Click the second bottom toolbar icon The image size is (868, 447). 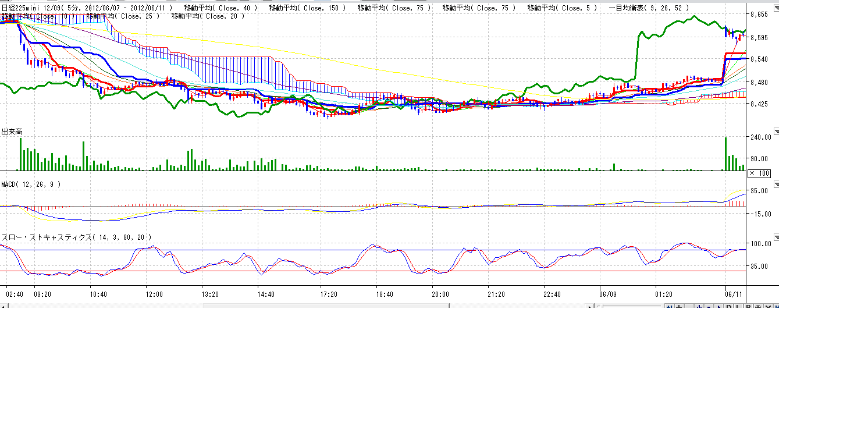click(x=679, y=307)
